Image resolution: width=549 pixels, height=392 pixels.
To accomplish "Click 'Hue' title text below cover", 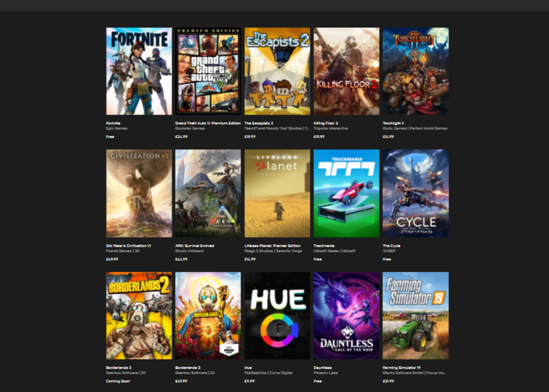I will (248, 368).
